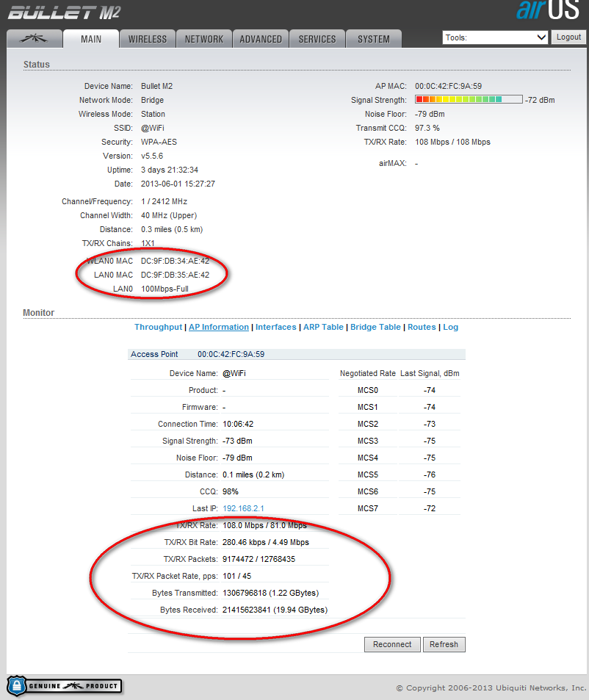Viewport: 589px width, 700px height.
Task: Click the CCQ value 98%
Action: (231, 491)
